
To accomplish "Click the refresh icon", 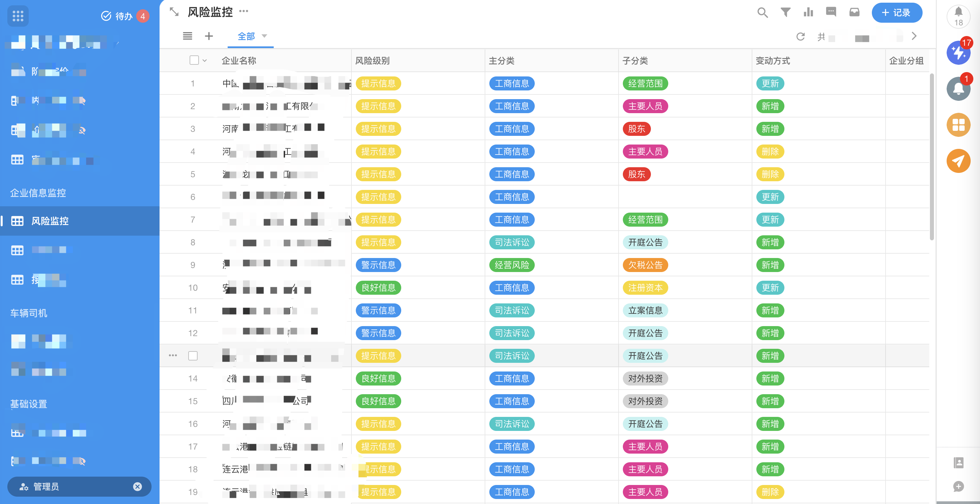I will (x=800, y=36).
